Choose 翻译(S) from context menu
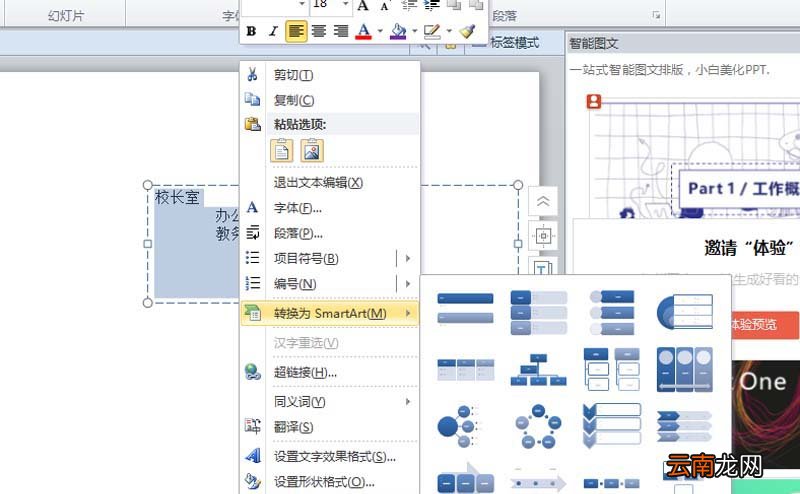Image resolution: width=800 pixels, height=494 pixels. 329,427
